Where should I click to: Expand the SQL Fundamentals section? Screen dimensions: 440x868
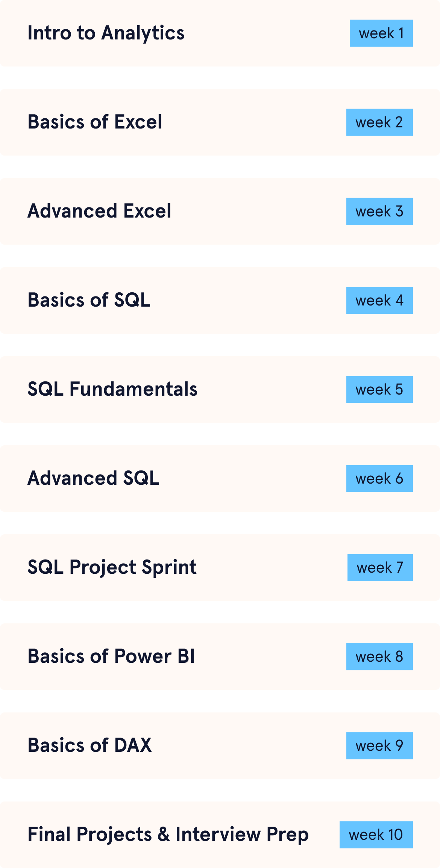click(x=112, y=389)
